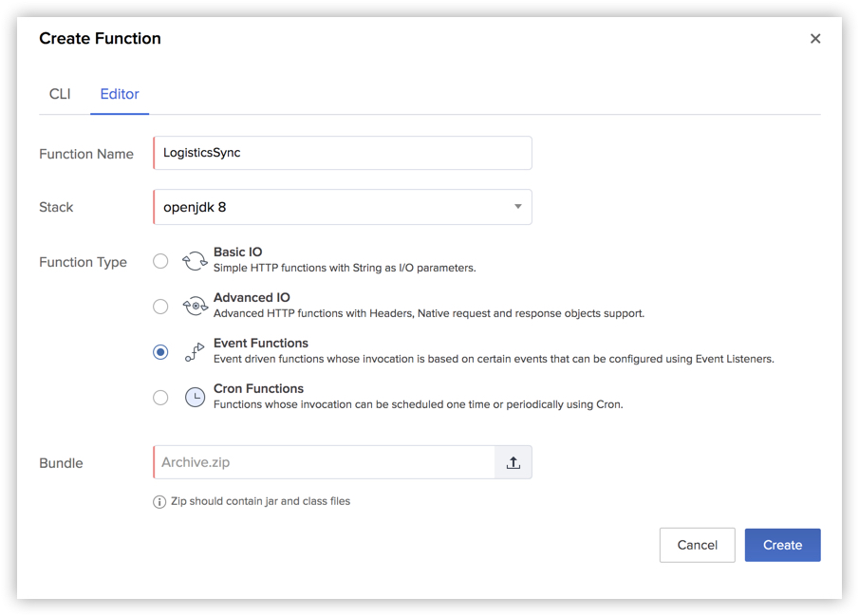Select the Advanced IO radio button

click(160, 307)
